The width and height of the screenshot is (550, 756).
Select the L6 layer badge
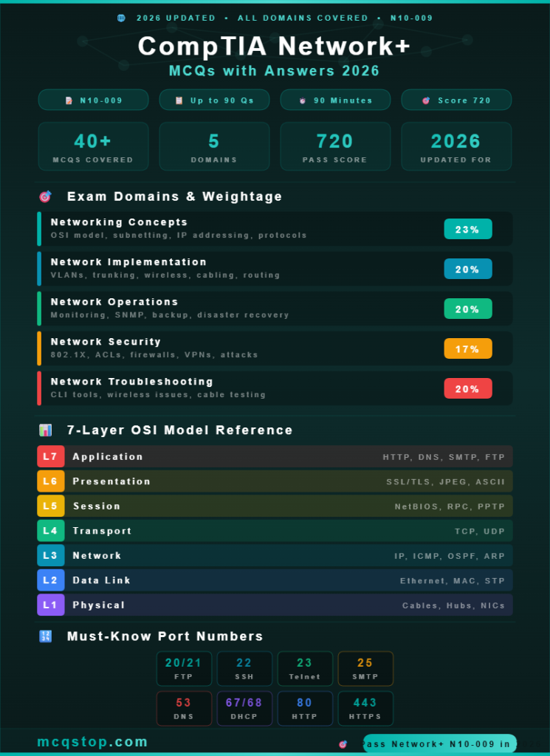[x=51, y=481]
